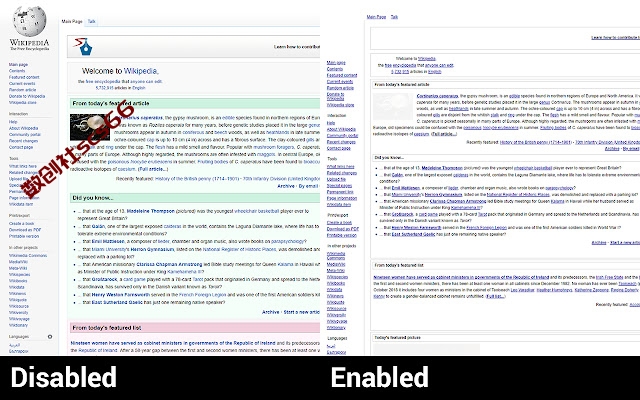Click 'Emil Mattiesen' link in Disabled panel
Image resolution: width=640 pixels, height=400 pixels.
(x=108, y=242)
